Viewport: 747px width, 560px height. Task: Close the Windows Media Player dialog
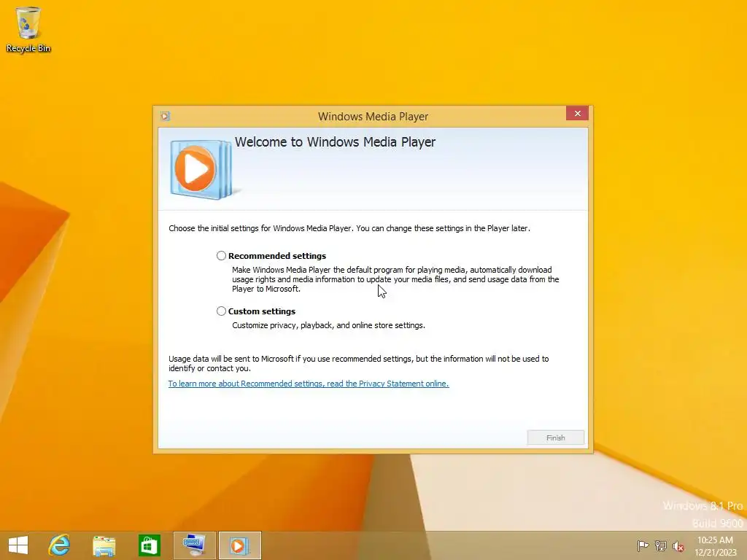pyautogui.click(x=578, y=113)
